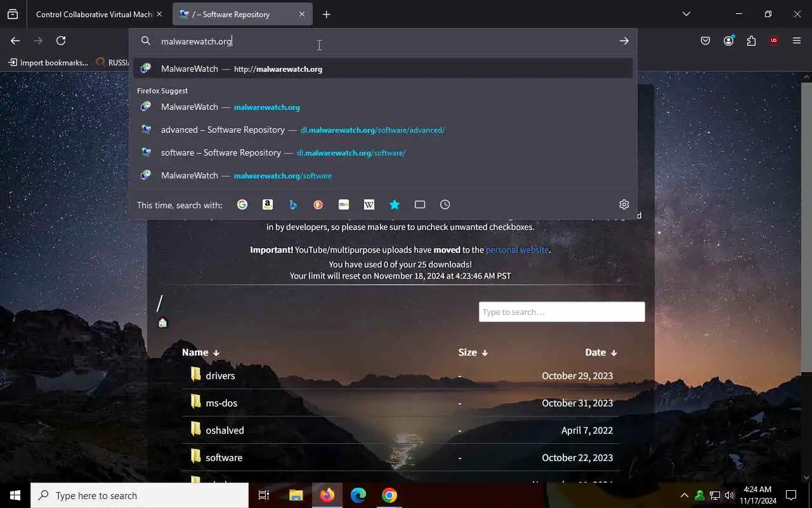Open the Extensions puzzle icon
Screen dimensions: 812x508
point(751,41)
